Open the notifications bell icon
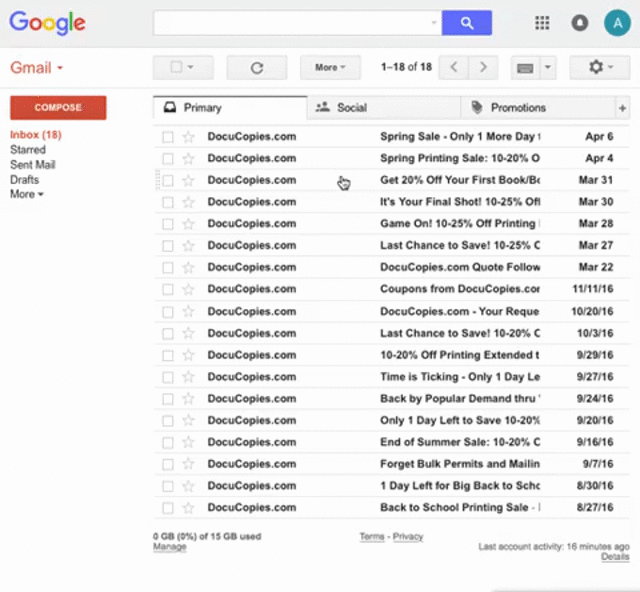The height and width of the screenshot is (592, 640). 579,23
